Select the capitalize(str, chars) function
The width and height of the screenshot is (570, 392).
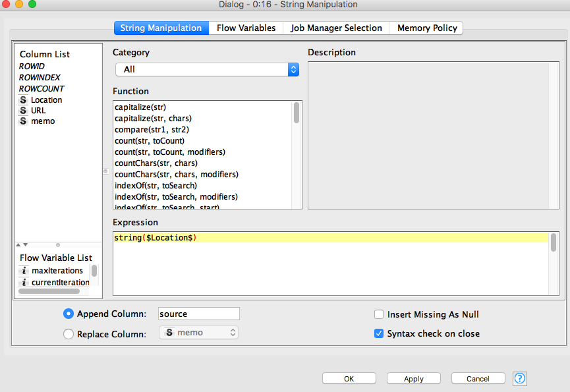[x=153, y=119]
